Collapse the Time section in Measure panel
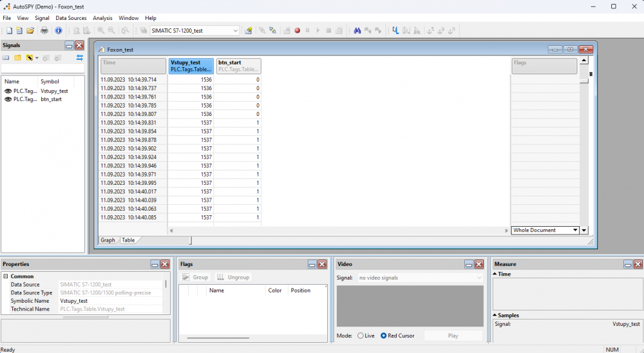 point(495,274)
